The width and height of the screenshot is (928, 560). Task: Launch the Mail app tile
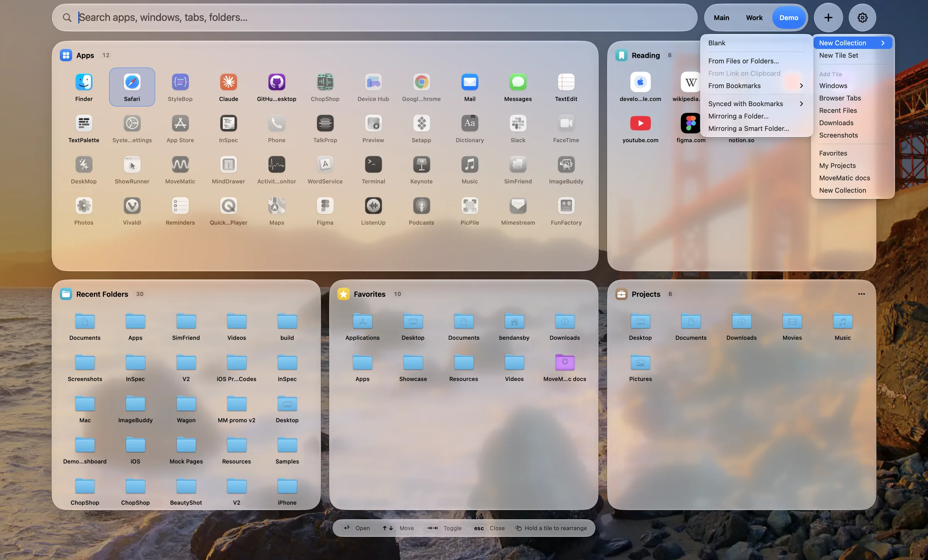click(470, 87)
